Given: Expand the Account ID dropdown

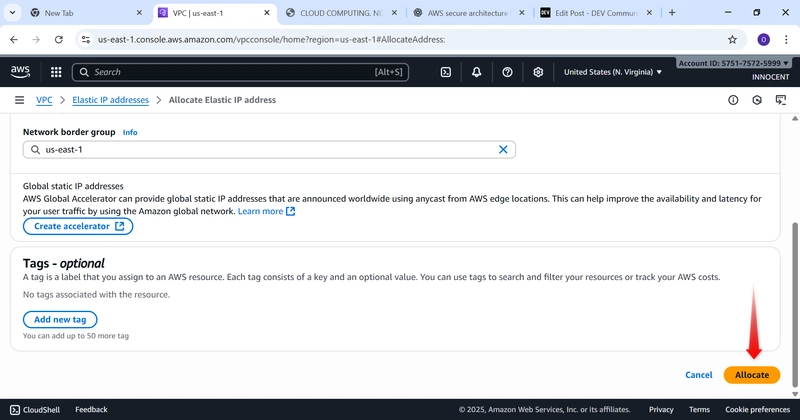Looking at the screenshot, I should click(x=734, y=63).
